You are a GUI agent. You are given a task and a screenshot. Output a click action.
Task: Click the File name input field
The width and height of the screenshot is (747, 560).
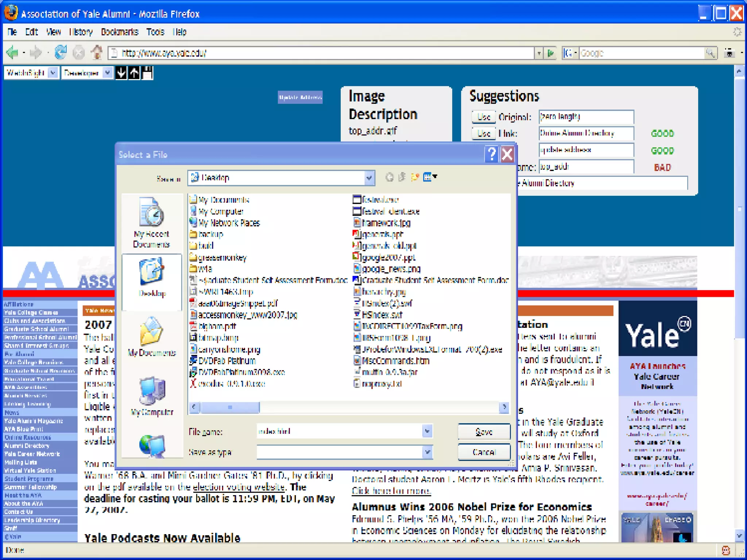[338, 431]
